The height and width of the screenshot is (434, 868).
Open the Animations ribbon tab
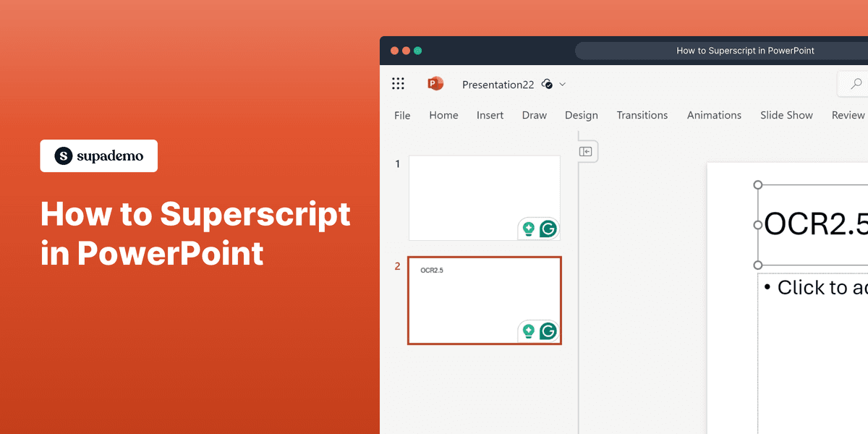click(714, 115)
